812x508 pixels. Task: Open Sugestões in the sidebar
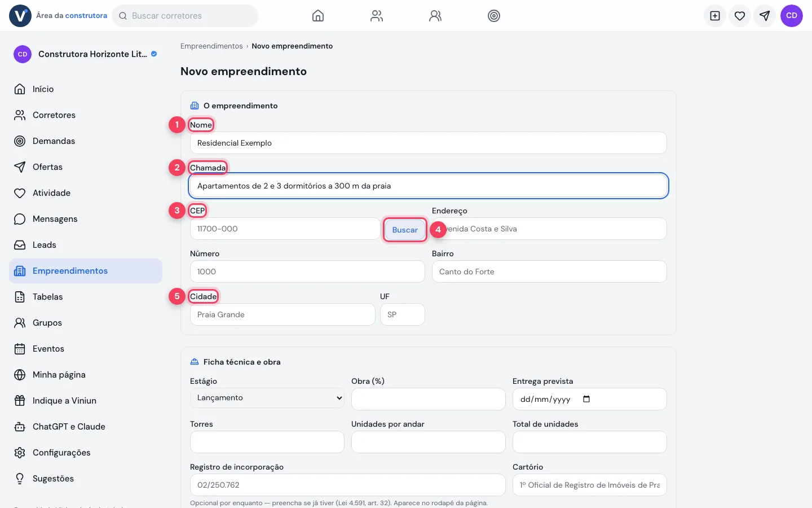click(x=86, y=479)
